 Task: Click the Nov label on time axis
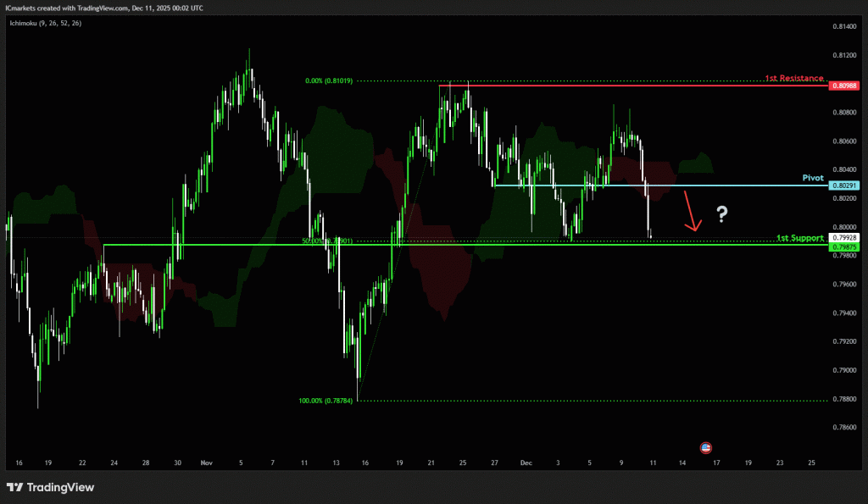pyautogui.click(x=207, y=463)
